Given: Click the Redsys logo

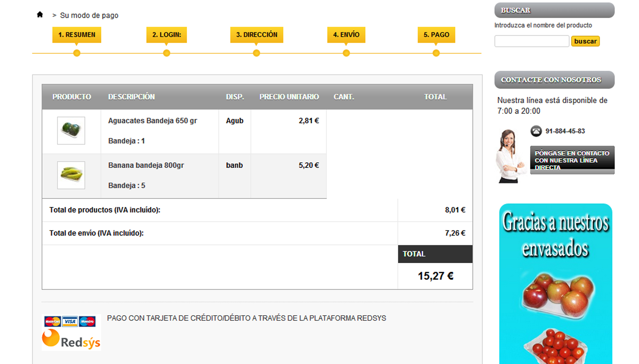Looking at the screenshot, I should click(71, 340).
